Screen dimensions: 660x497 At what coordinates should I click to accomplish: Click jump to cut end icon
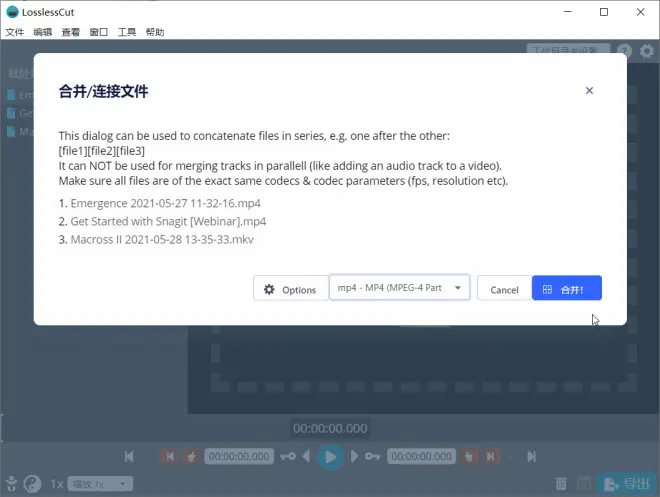pos(491,457)
